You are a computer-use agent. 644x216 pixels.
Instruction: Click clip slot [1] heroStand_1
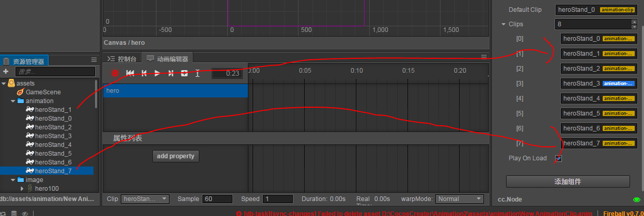tap(599, 53)
